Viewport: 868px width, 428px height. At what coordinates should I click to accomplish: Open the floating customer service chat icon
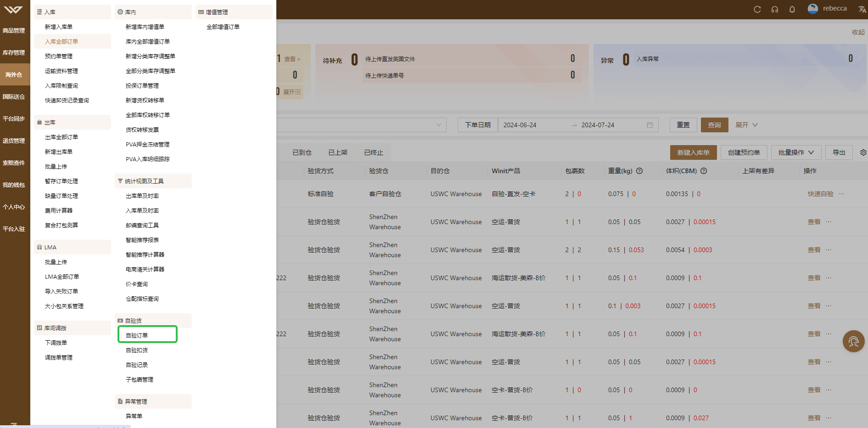click(x=853, y=341)
